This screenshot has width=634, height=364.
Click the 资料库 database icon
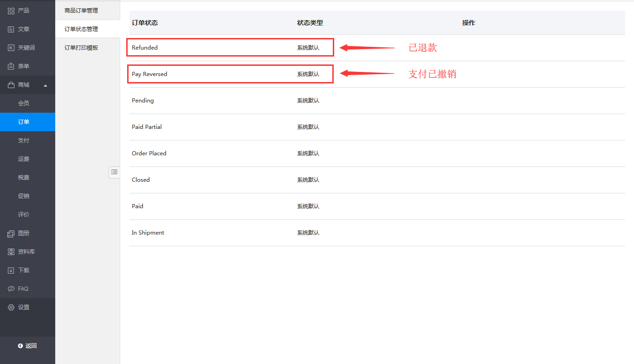(11, 252)
